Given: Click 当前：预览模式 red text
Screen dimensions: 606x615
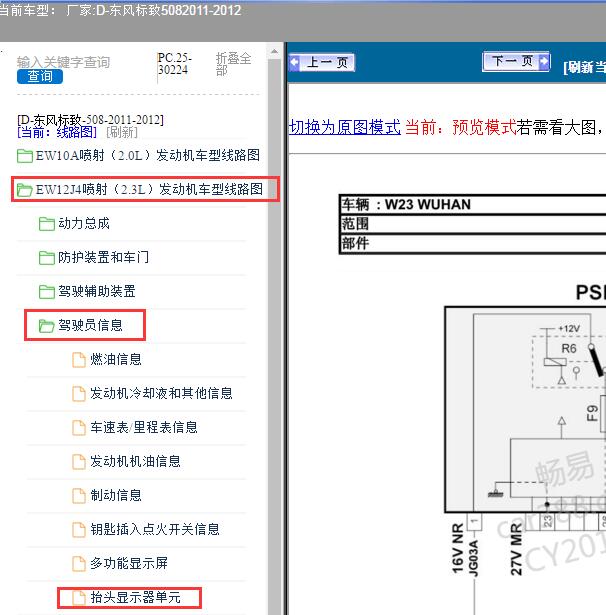Looking at the screenshot, I should click(x=460, y=127).
